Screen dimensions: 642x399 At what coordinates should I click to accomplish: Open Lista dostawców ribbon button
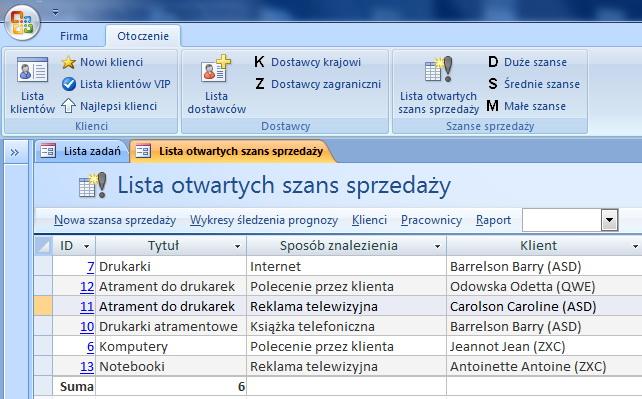tap(217, 85)
